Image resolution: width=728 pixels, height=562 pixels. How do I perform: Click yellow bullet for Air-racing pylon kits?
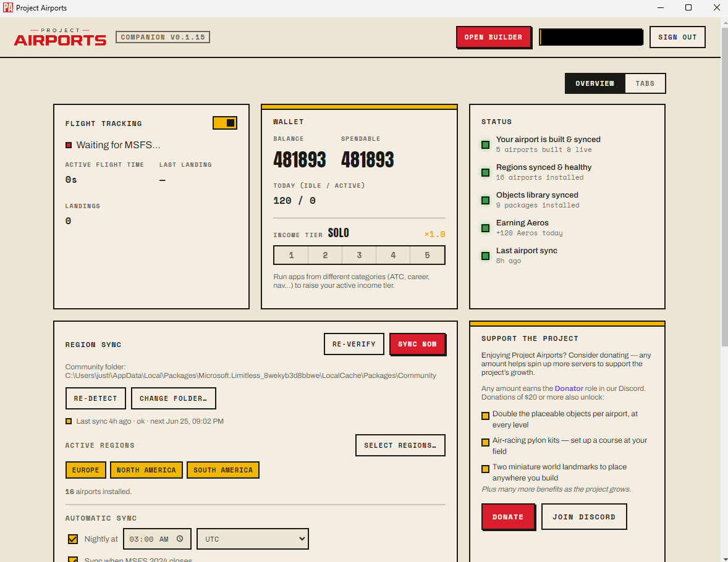click(485, 442)
